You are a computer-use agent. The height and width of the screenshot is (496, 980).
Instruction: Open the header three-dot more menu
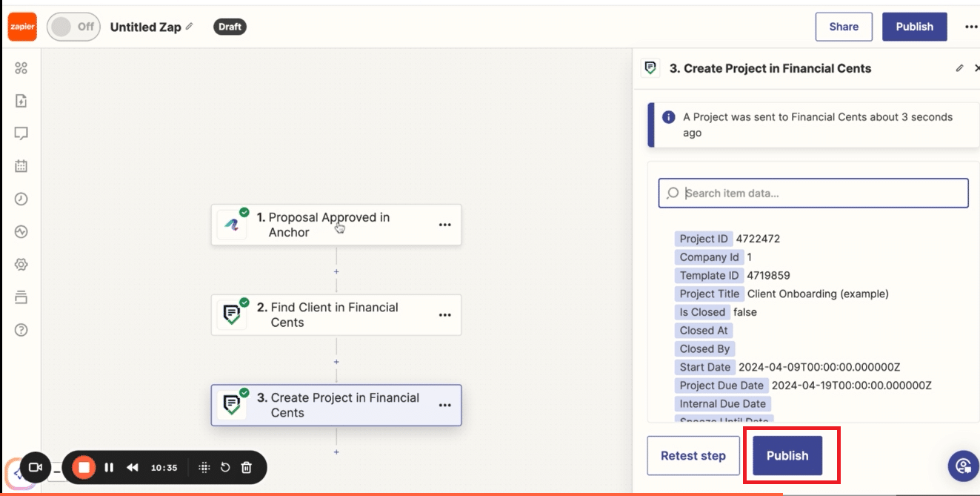(x=971, y=27)
